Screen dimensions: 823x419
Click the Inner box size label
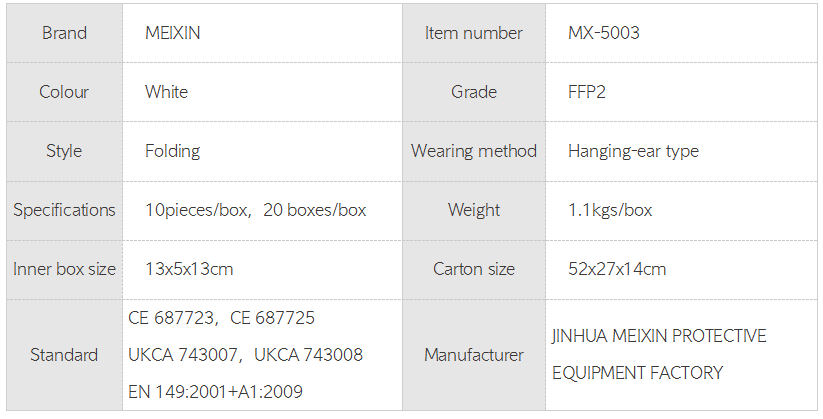coord(64,269)
